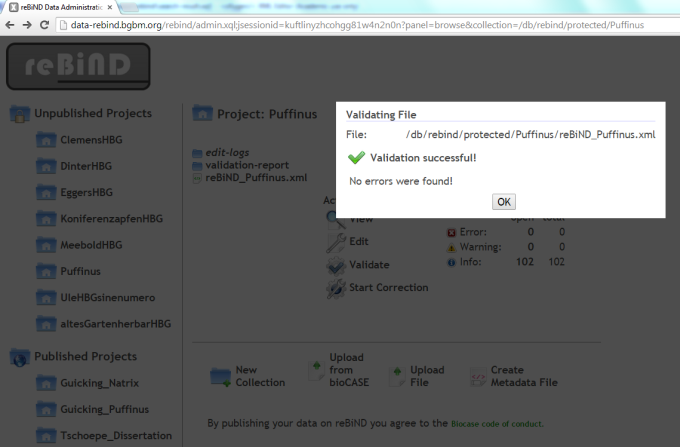680x447 pixels.
Task: Click the Start Correction icon
Action: tap(337, 289)
